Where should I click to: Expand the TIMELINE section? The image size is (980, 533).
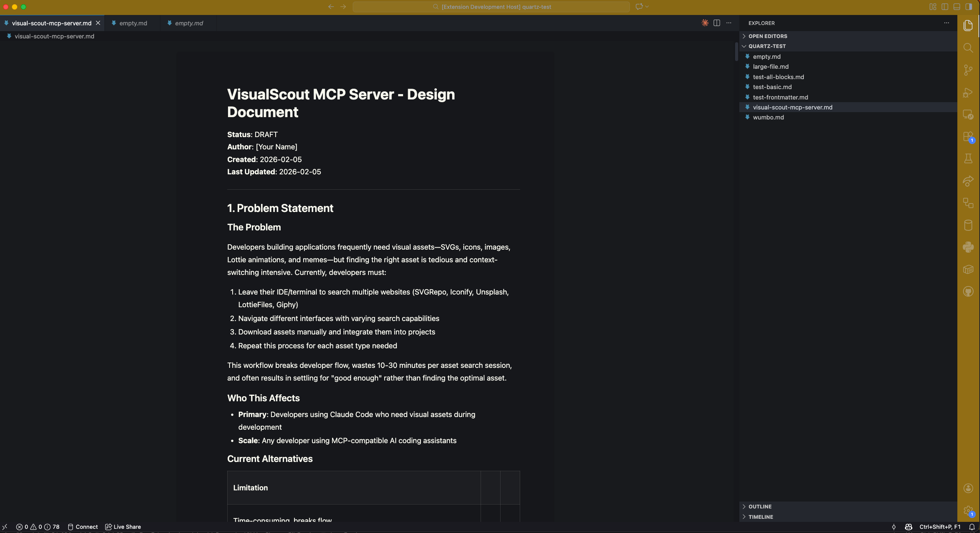coord(761,516)
